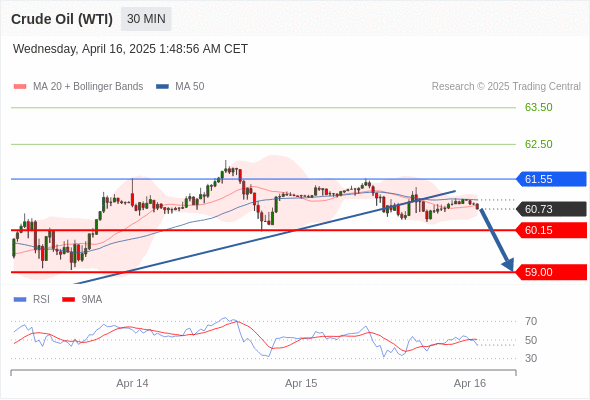
Task: Click the Apr 14 date marker
Action: click(132, 383)
